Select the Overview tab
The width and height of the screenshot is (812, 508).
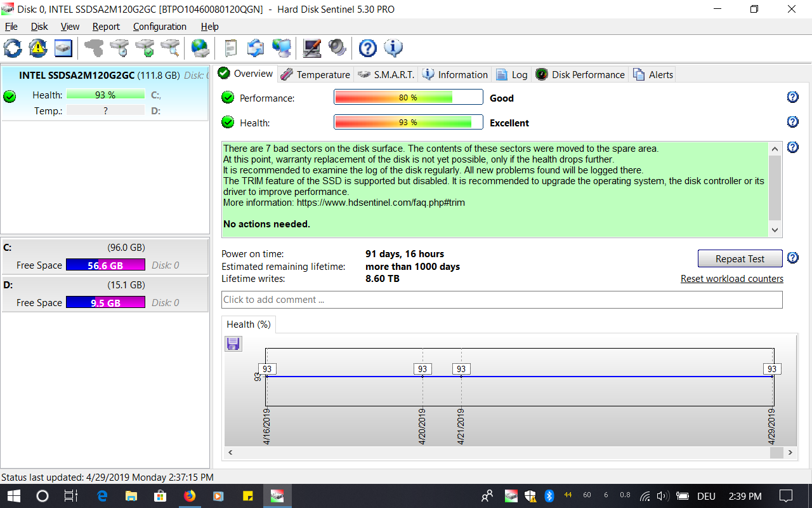pos(246,74)
